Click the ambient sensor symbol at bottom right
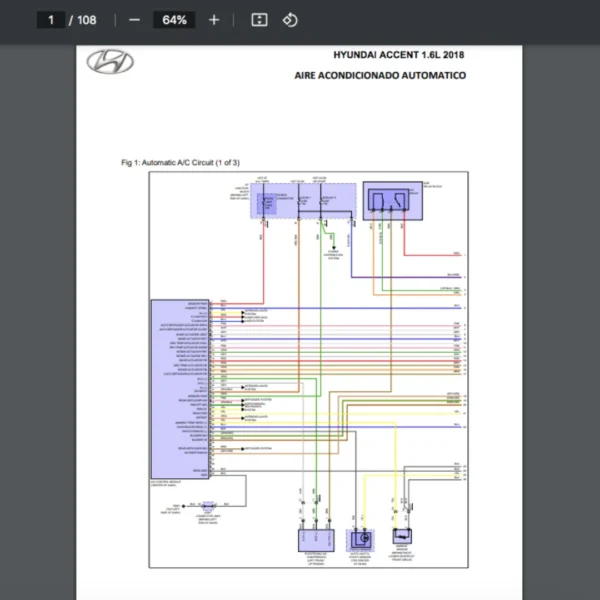Viewport: 600px width, 600px height. click(x=402, y=538)
